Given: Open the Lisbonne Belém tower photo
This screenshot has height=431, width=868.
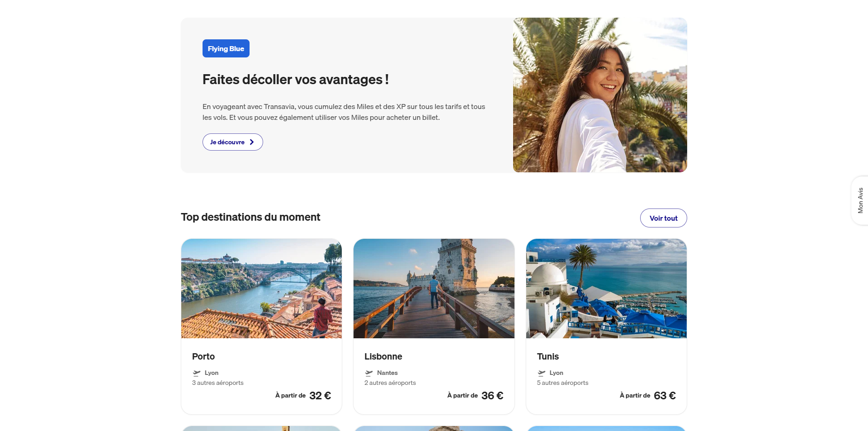Looking at the screenshot, I should [x=434, y=289].
